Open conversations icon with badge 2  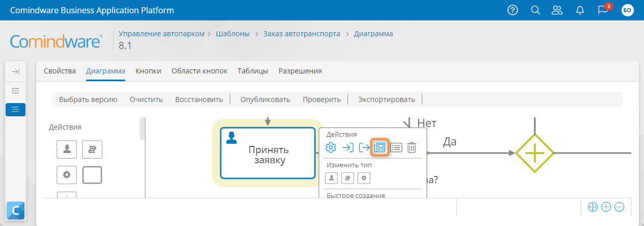tap(604, 10)
